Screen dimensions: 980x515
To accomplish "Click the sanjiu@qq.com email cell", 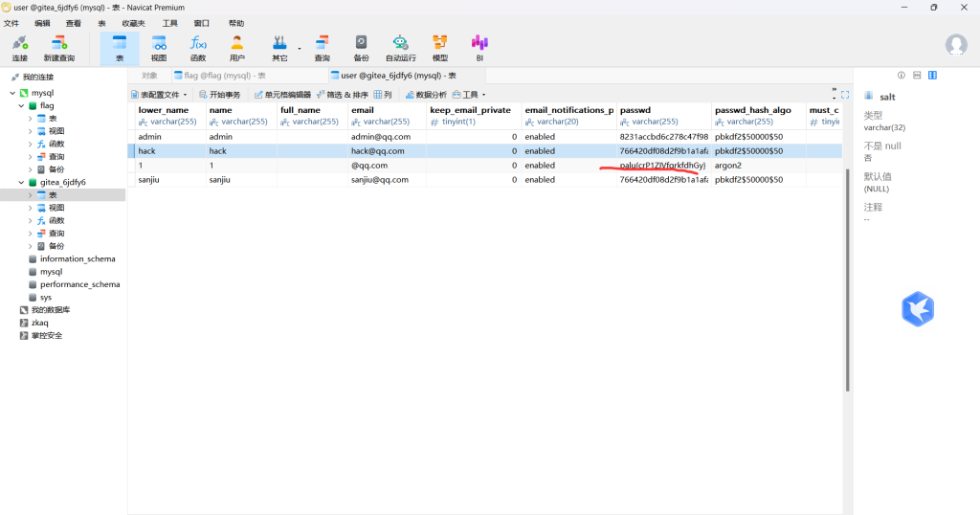I will click(380, 180).
